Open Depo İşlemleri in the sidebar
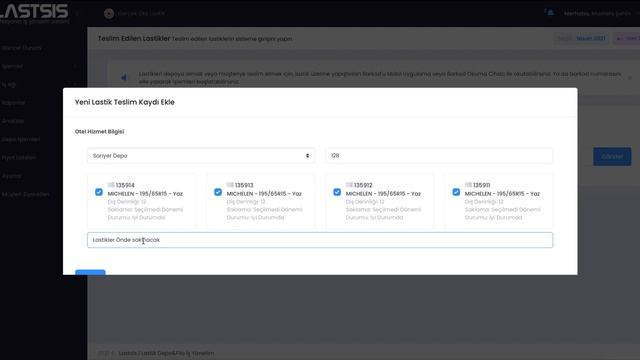This screenshot has height=360, width=640. pyautogui.click(x=21, y=139)
